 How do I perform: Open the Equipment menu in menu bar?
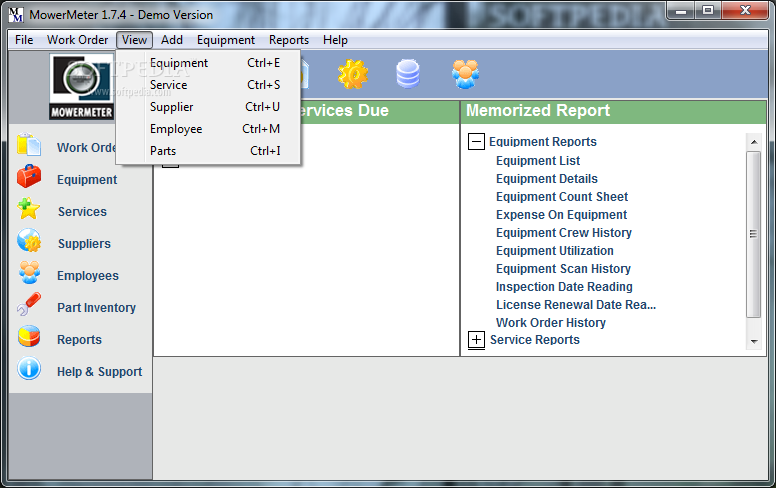click(x=226, y=40)
